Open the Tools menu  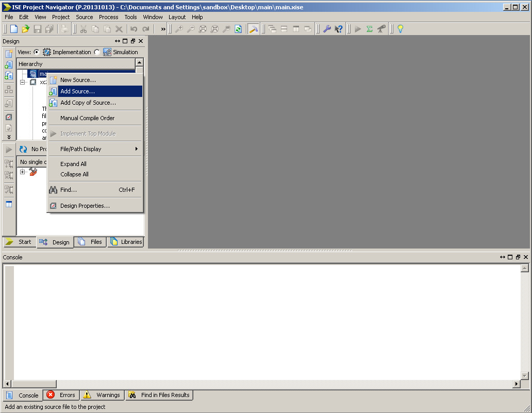[130, 17]
